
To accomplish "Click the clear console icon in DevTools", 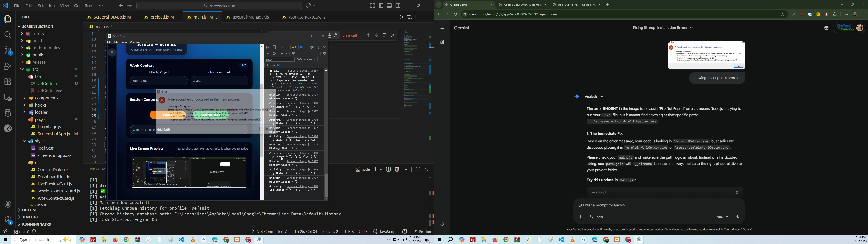I will (274, 54).
